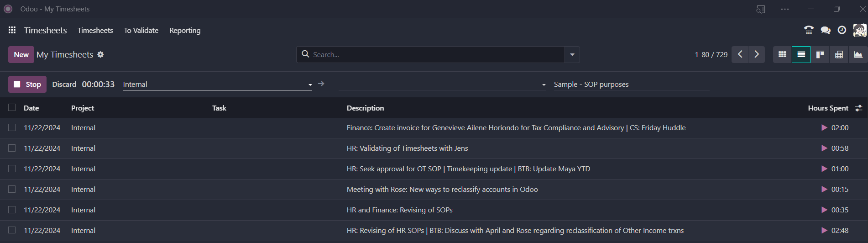Open the activities clock icon

[x=842, y=30]
